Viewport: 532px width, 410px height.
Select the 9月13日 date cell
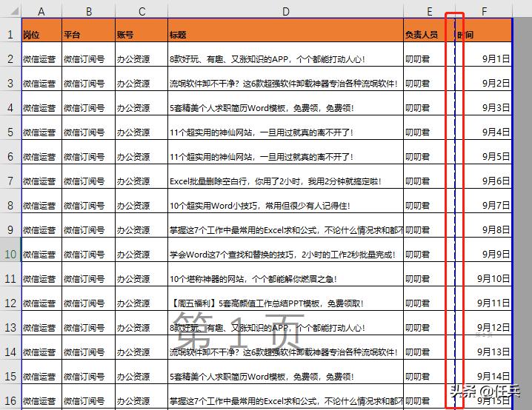tap(483, 347)
